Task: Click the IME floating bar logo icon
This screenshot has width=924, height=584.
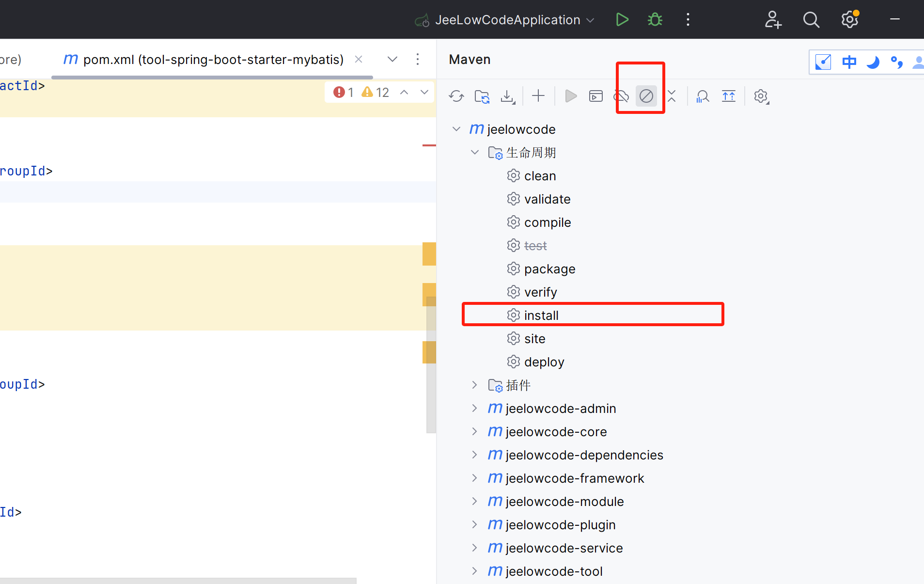Action: [823, 62]
